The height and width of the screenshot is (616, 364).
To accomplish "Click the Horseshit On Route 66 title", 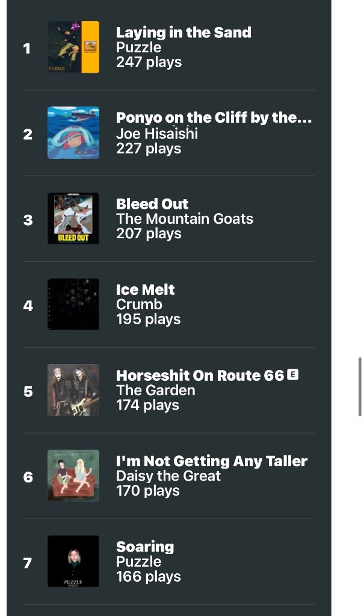I will [x=200, y=375].
